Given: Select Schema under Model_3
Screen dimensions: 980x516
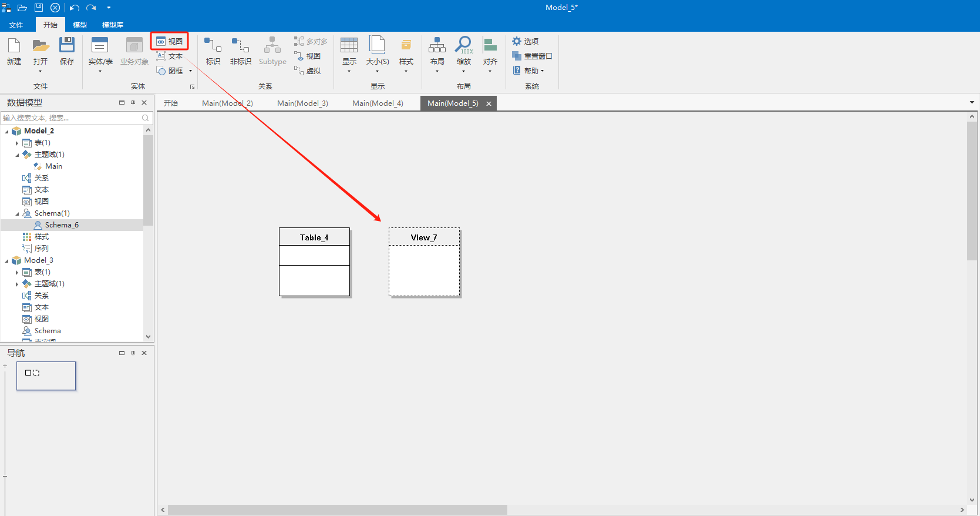Looking at the screenshot, I should [x=47, y=331].
